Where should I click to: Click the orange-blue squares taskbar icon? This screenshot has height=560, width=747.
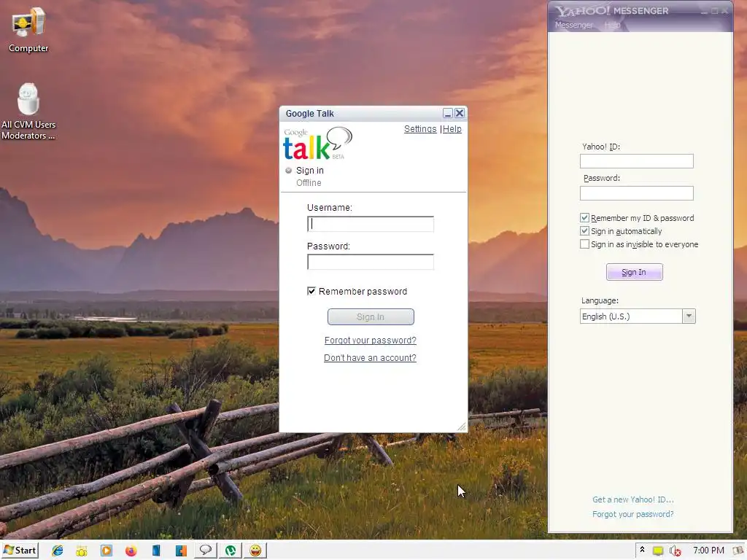[x=181, y=551]
